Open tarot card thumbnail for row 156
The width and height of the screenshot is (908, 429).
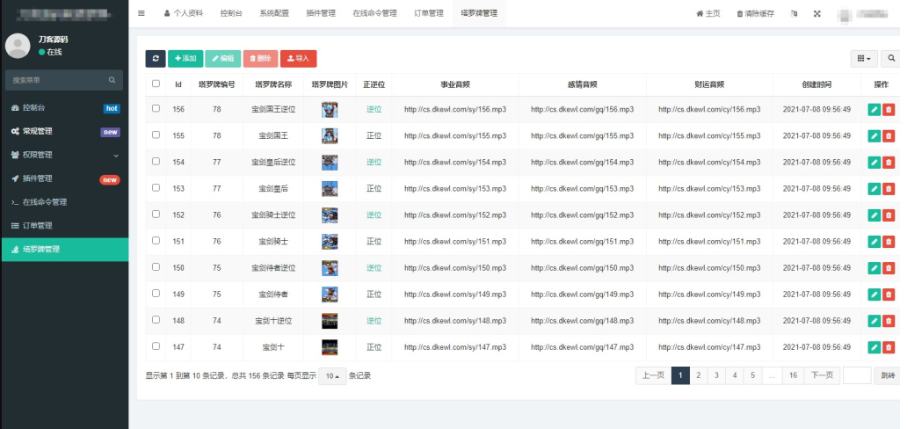point(329,109)
